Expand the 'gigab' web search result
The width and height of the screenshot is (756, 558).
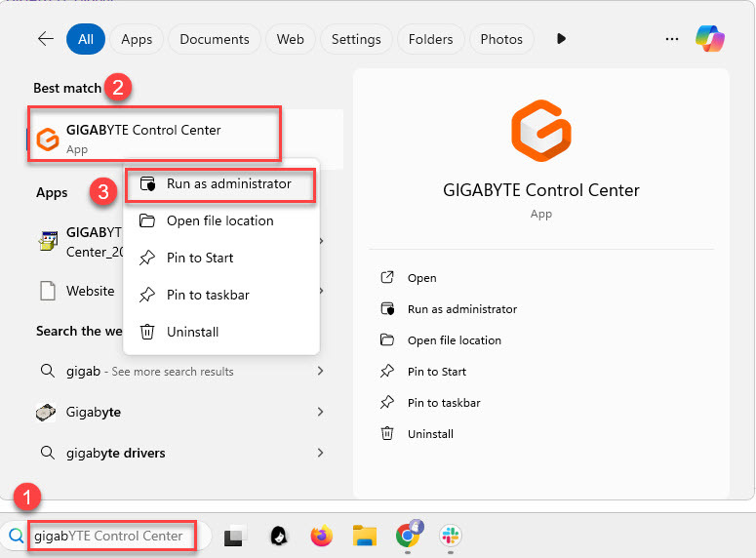[x=320, y=372]
